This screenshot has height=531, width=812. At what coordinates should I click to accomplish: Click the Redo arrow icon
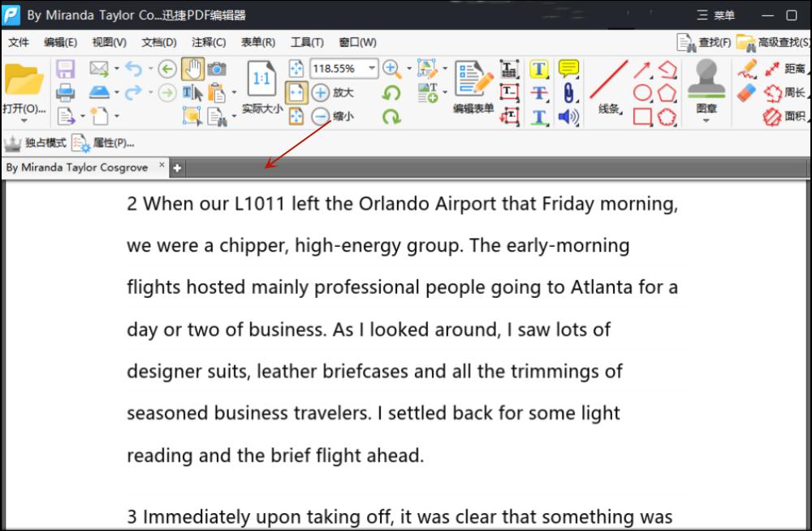click(134, 93)
